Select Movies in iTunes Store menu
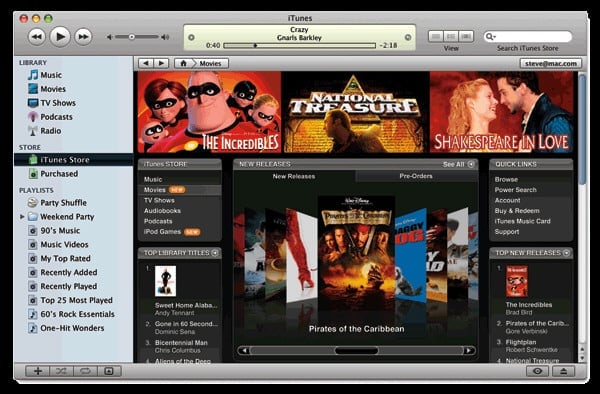The height and width of the screenshot is (394, 600). [x=155, y=190]
